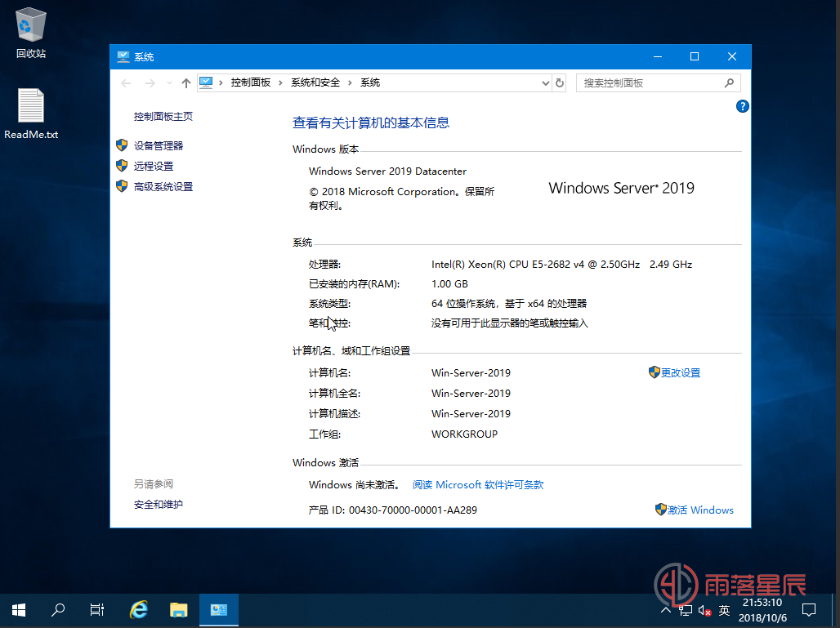Refresh the System control panel page
Viewport: 840px width, 628px height.
559,83
